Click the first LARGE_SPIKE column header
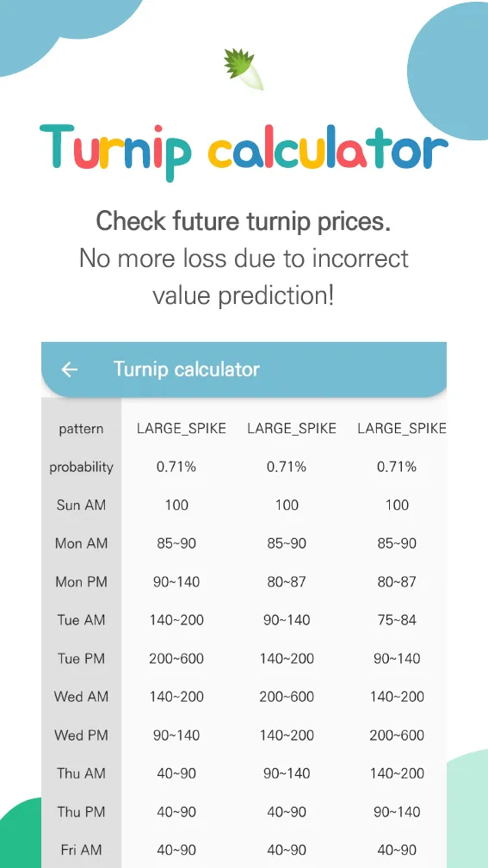Image resolution: width=488 pixels, height=868 pixels. [x=182, y=429]
